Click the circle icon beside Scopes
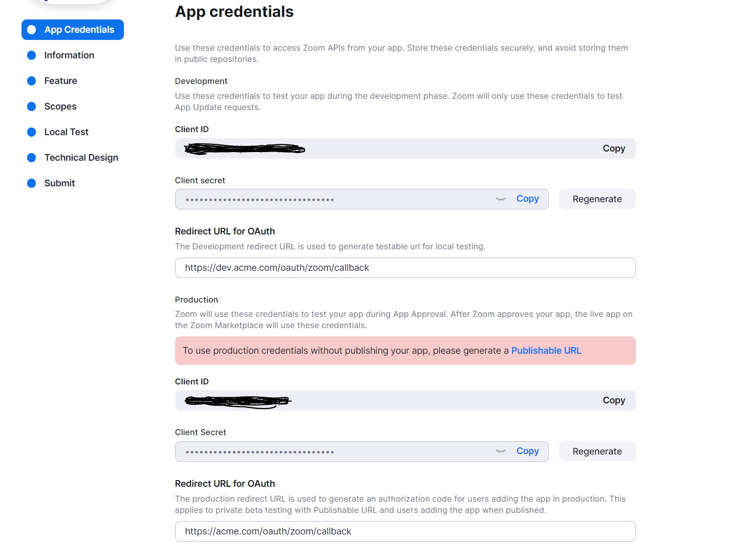Image resolution: width=747 pixels, height=560 pixels. pos(32,106)
